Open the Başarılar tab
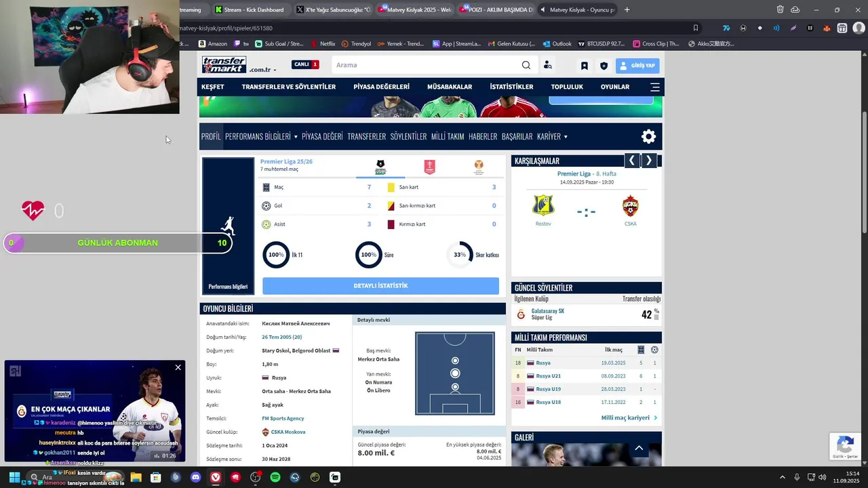Viewport: 868px width, 488px height. coord(517,136)
